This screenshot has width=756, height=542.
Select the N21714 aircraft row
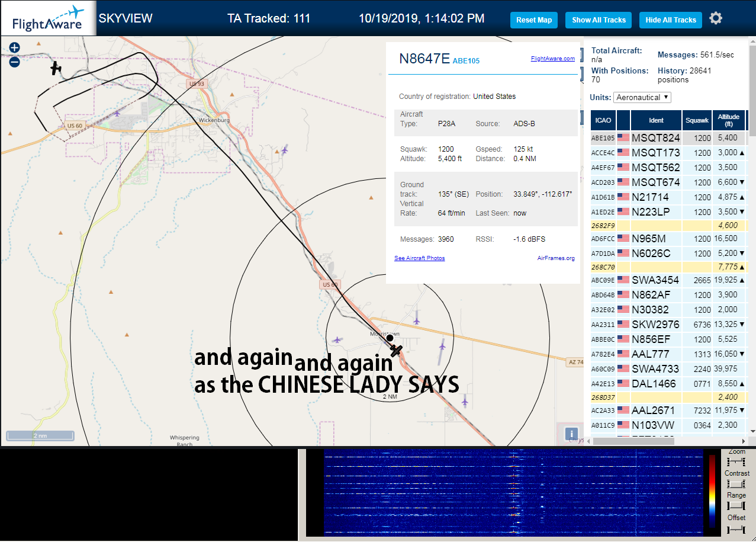point(668,197)
